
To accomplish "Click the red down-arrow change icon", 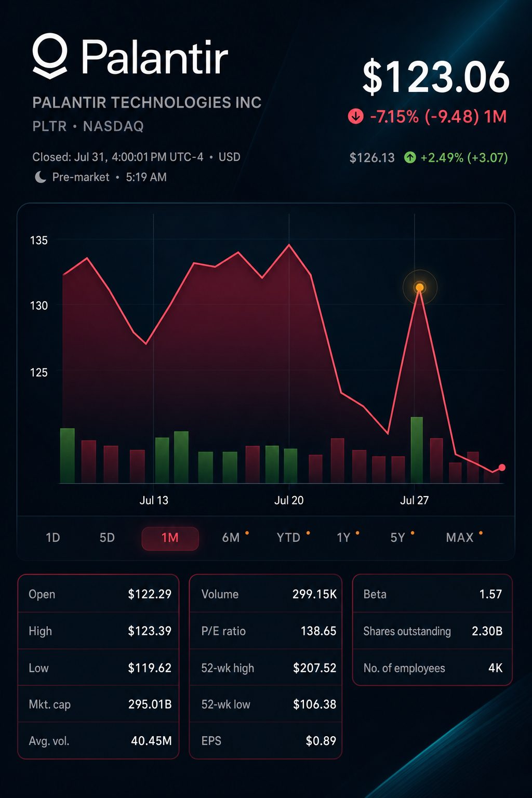I will tap(356, 116).
